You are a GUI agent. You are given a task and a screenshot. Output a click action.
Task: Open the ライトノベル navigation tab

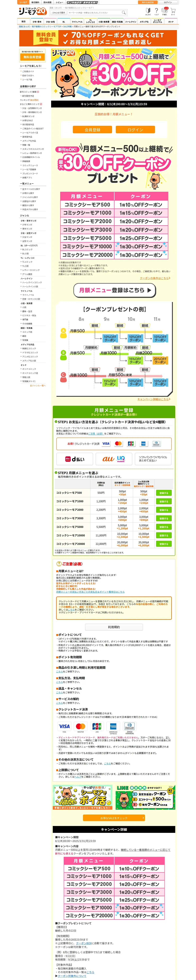(x=77, y=22)
